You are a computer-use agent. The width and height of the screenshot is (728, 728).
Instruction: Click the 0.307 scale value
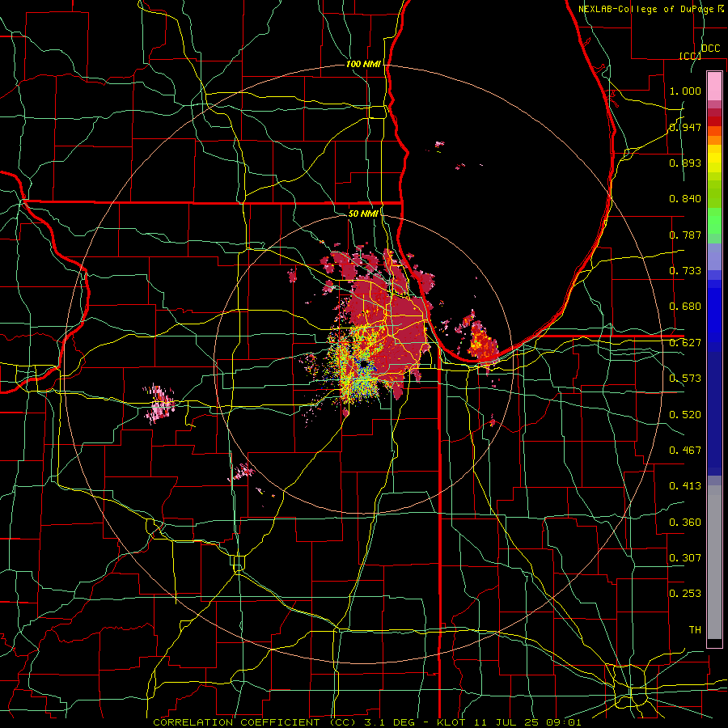click(x=685, y=557)
